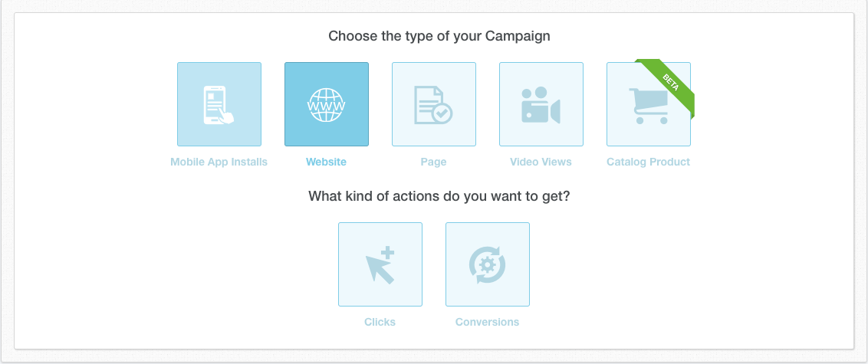Click the "Clicks" text label
This screenshot has width=868, height=364.
[380, 322]
